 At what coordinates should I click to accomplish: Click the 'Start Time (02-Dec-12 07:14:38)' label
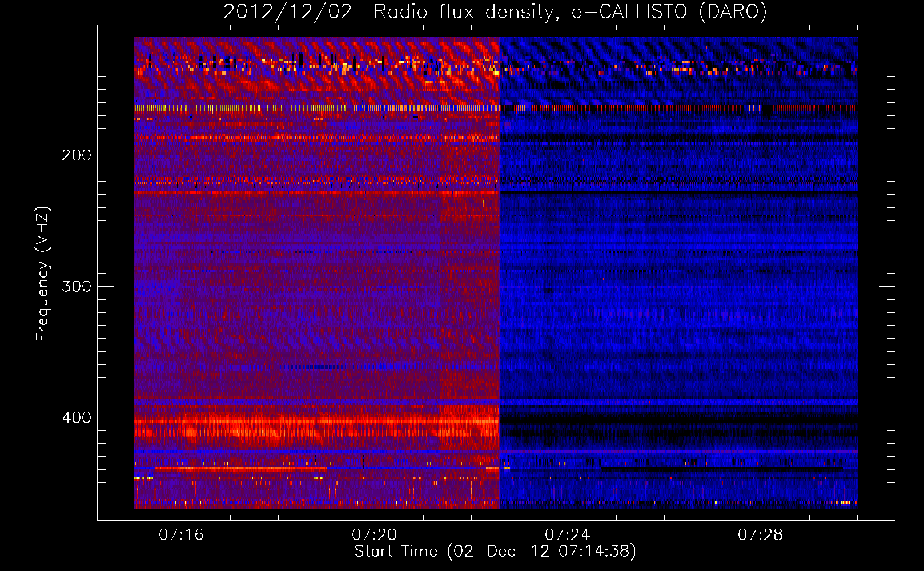pyautogui.click(x=496, y=552)
